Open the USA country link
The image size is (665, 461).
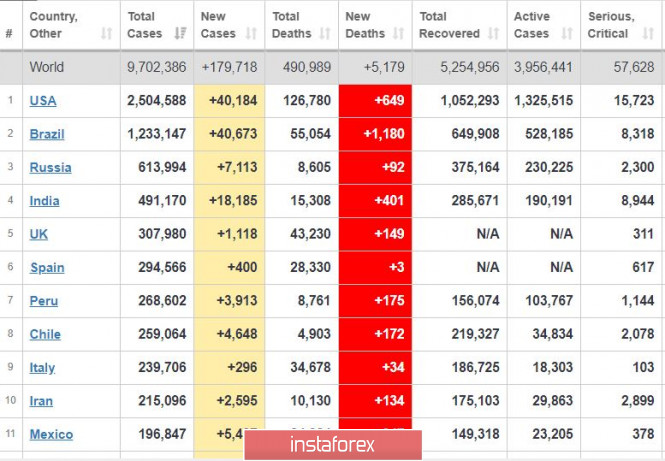click(43, 101)
